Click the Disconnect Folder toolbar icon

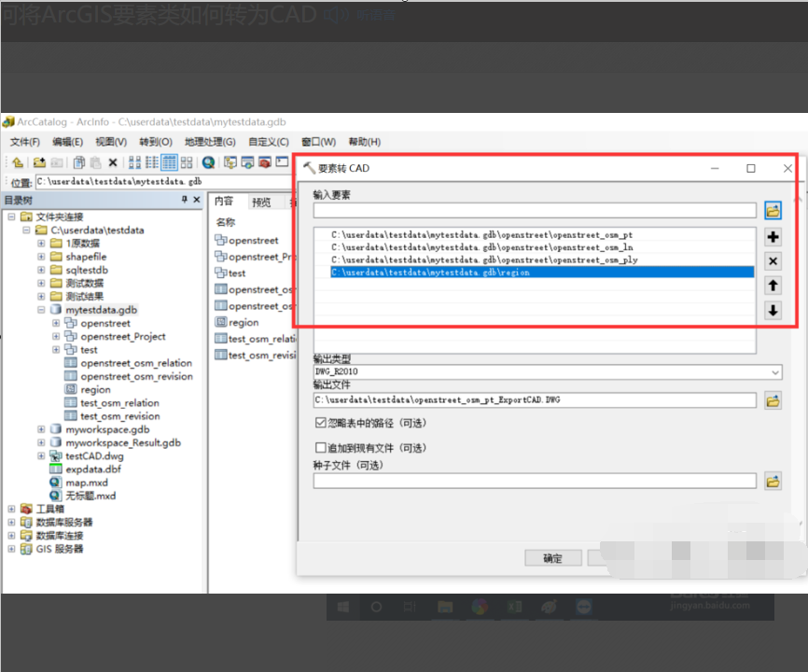[57, 162]
